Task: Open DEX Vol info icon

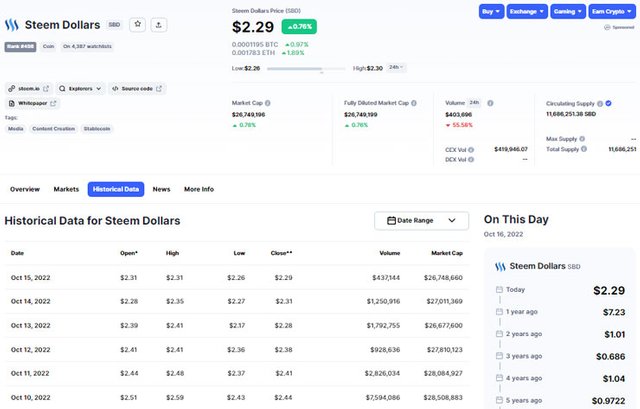Action: (471, 160)
